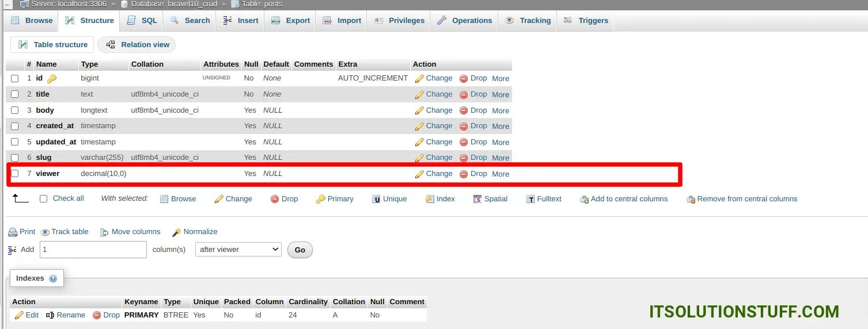Open the Relation view link
Image resolution: width=868 pixels, height=329 pixels.
[137, 45]
